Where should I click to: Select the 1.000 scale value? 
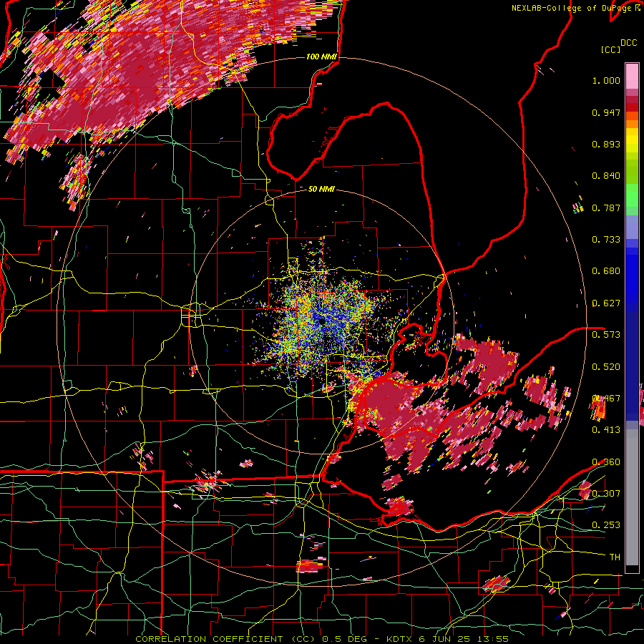click(606, 80)
